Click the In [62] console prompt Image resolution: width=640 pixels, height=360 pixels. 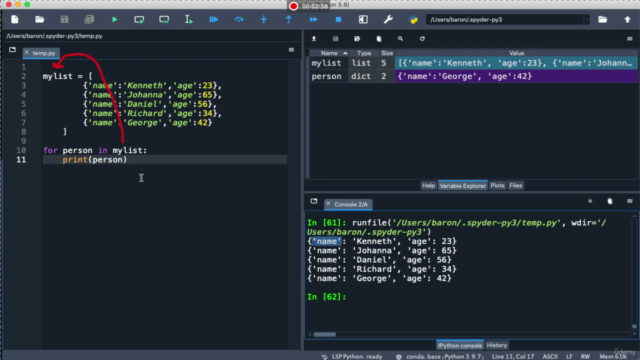[x=327, y=297]
